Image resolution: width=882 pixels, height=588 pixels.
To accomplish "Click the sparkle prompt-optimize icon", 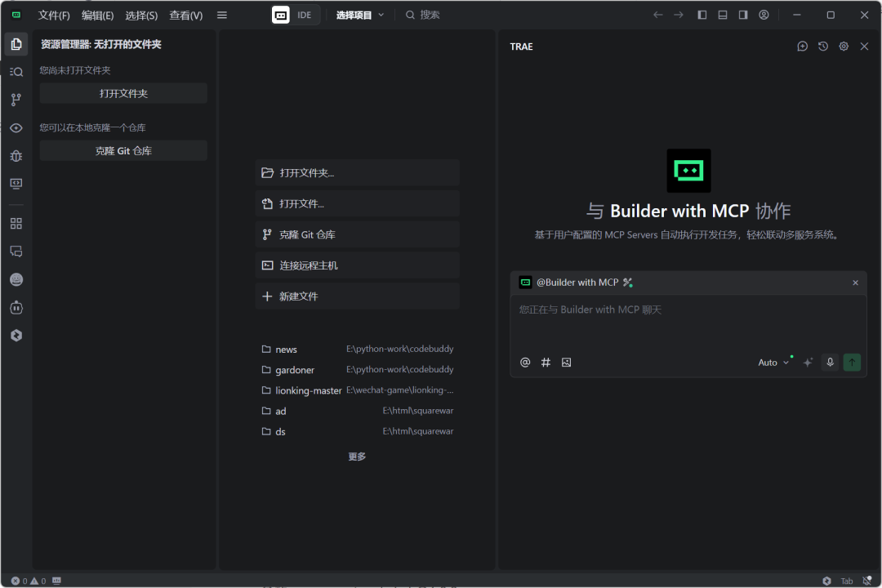I will (808, 363).
